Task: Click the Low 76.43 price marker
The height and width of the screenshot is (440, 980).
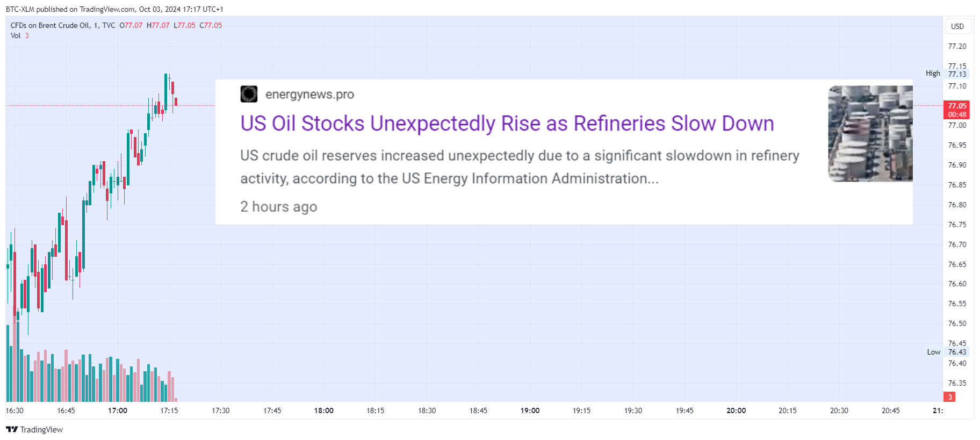Action: [x=947, y=352]
